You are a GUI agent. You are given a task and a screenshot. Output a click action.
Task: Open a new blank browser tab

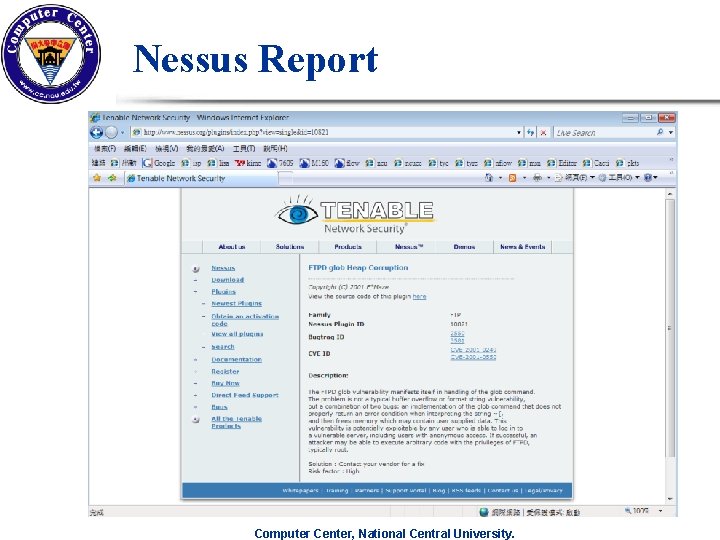285,178
